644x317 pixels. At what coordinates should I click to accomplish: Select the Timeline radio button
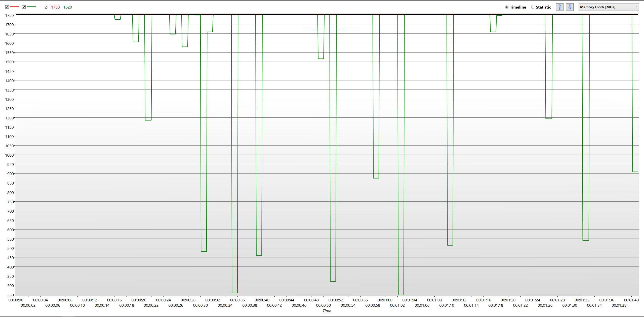pyautogui.click(x=507, y=7)
